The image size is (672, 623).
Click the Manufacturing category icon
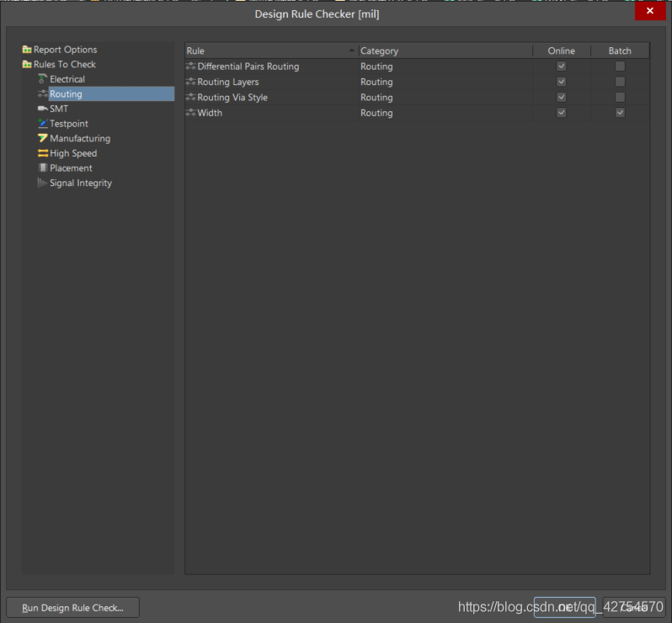[42, 138]
